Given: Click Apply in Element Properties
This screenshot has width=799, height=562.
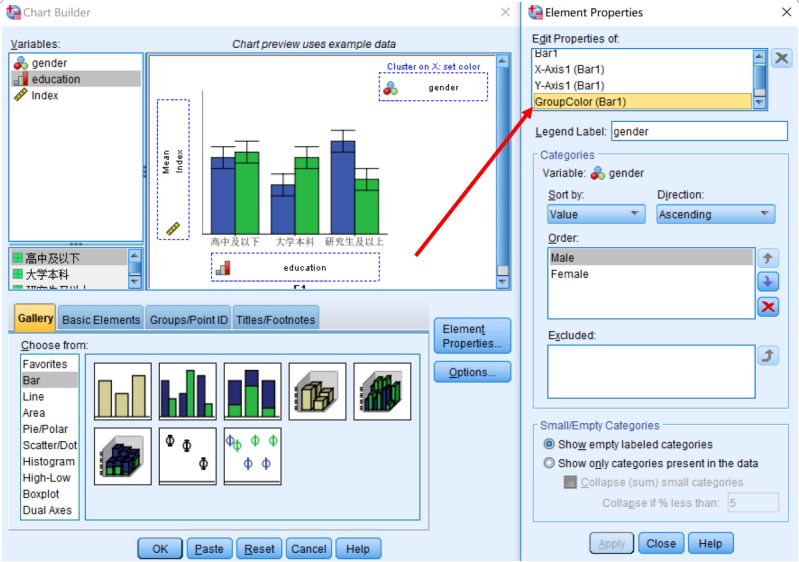Looking at the screenshot, I should click(611, 544).
